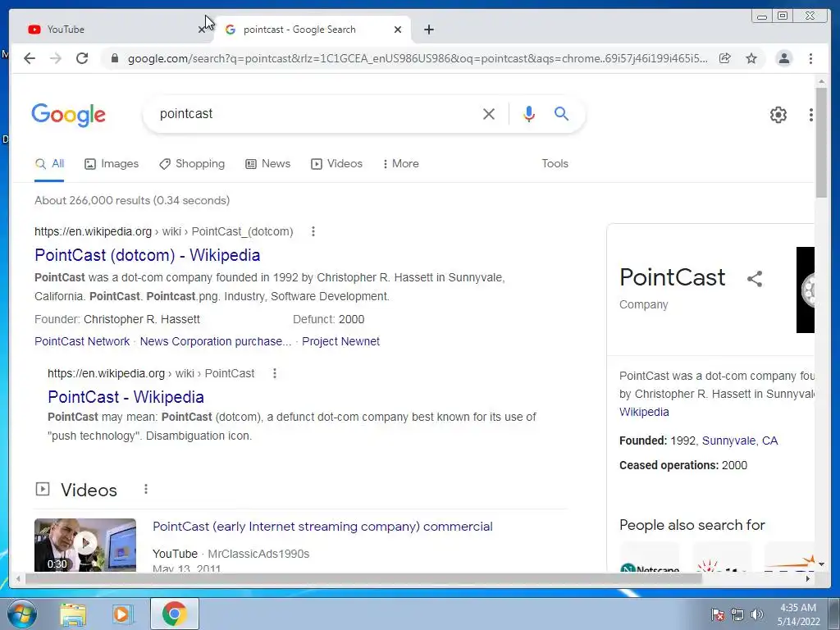Viewport: 840px width, 630px height.
Task: Open search Tools options
Action: pyautogui.click(x=555, y=164)
